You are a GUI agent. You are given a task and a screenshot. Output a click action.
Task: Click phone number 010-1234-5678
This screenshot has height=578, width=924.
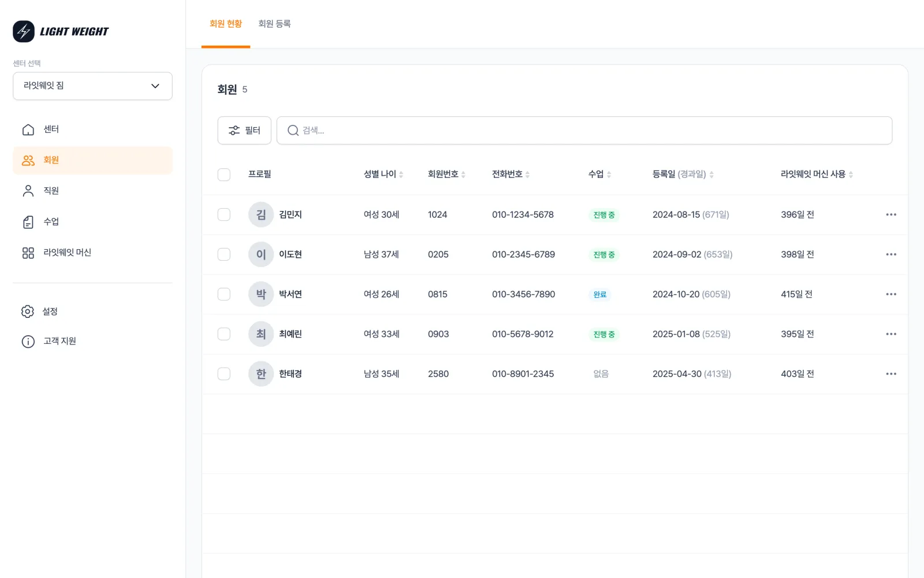[x=523, y=214]
